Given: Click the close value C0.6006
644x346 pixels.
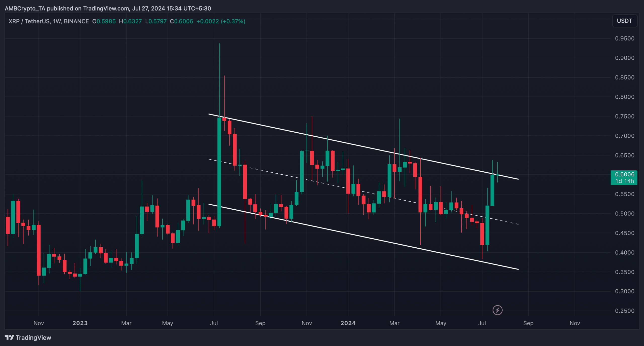Looking at the screenshot, I should pos(182,21).
